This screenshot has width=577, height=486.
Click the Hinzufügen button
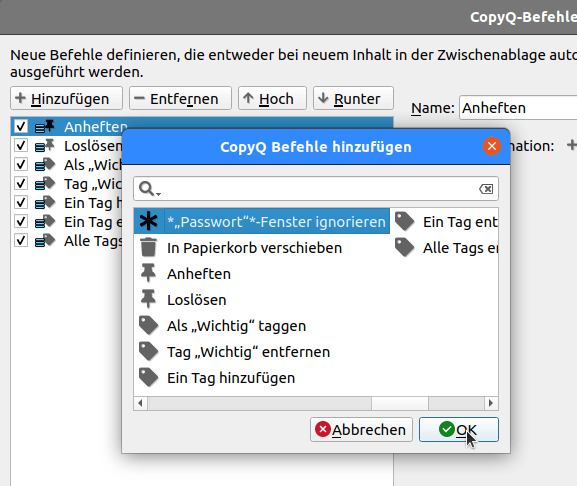click(66, 98)
